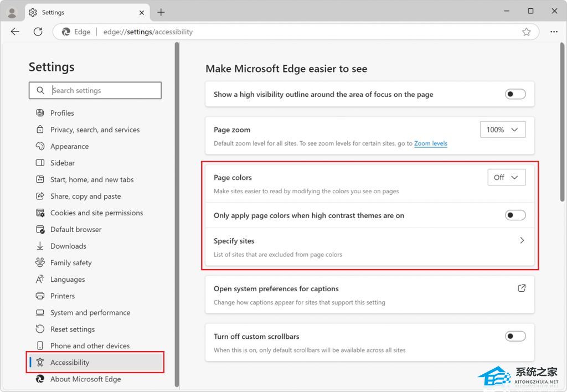Open the Page zoom 100% dropdown

pos(503,130)
